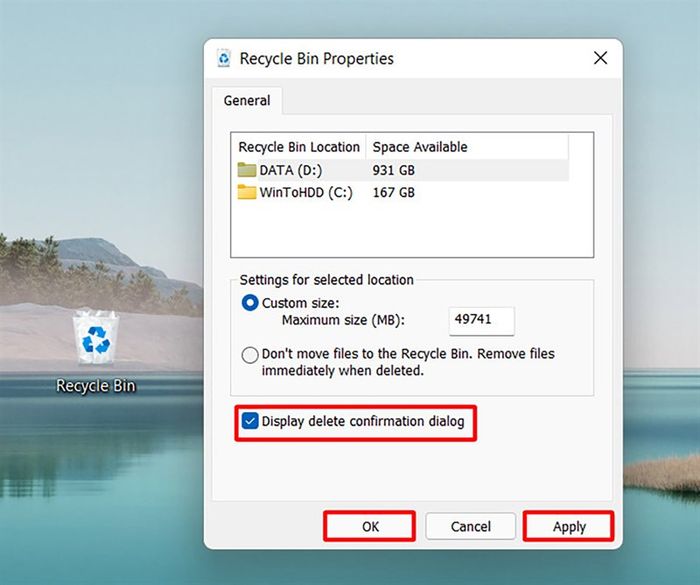Screen dimensions: 700x585
Task: Click the Cancel button
Action: pos(471,526)
